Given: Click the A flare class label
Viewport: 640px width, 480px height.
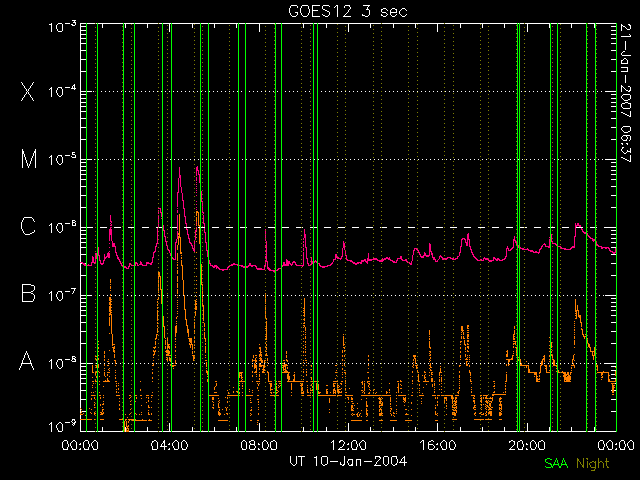Looking at the screenshot, I should 27,361.
